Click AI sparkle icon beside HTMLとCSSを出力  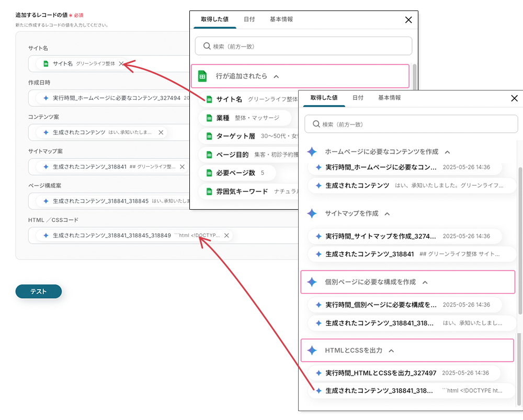312,350
